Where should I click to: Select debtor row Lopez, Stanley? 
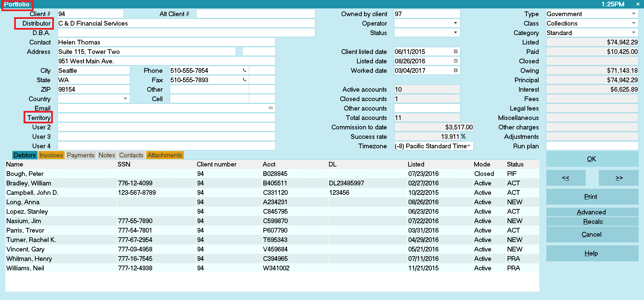point(272,211)
